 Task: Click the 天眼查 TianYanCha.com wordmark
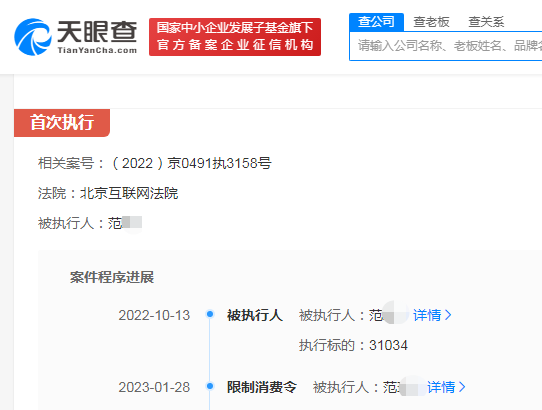[x=97, y=37]
